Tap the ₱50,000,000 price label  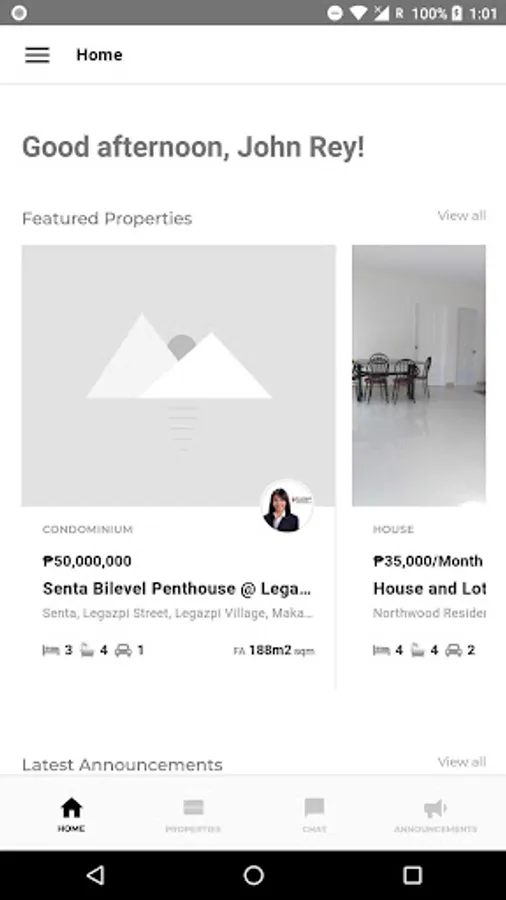(87, 561)
